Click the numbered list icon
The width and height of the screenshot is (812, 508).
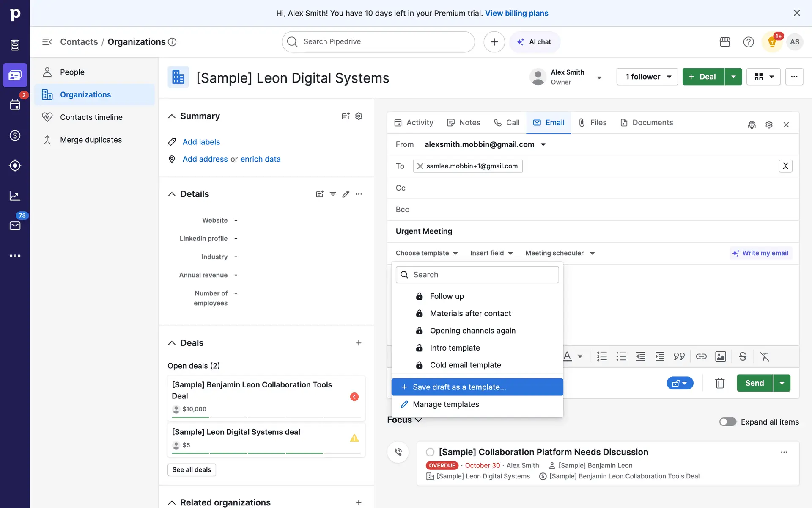601,356
